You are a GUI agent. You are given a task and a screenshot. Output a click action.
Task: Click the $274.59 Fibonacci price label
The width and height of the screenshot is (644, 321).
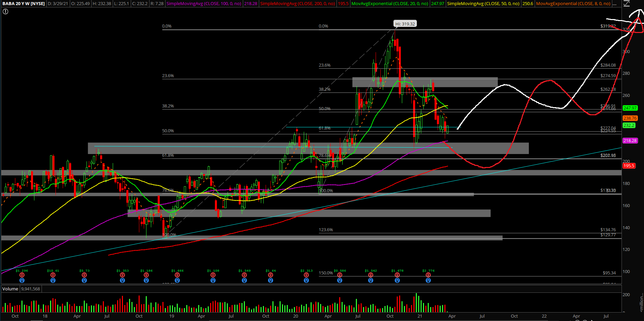coord(608,76)
